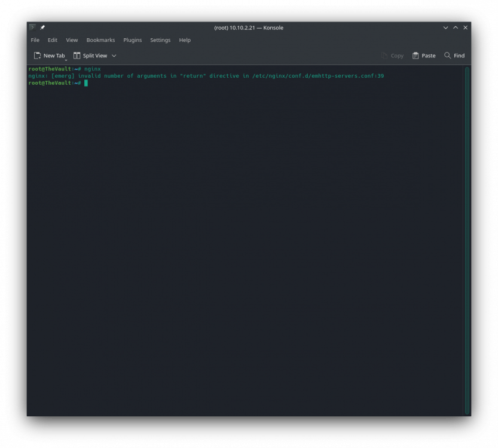Click the terminal cursor at last prompt
Image resolution: width=498 pixels, height=448 pixels.
(x=86, y=83)
